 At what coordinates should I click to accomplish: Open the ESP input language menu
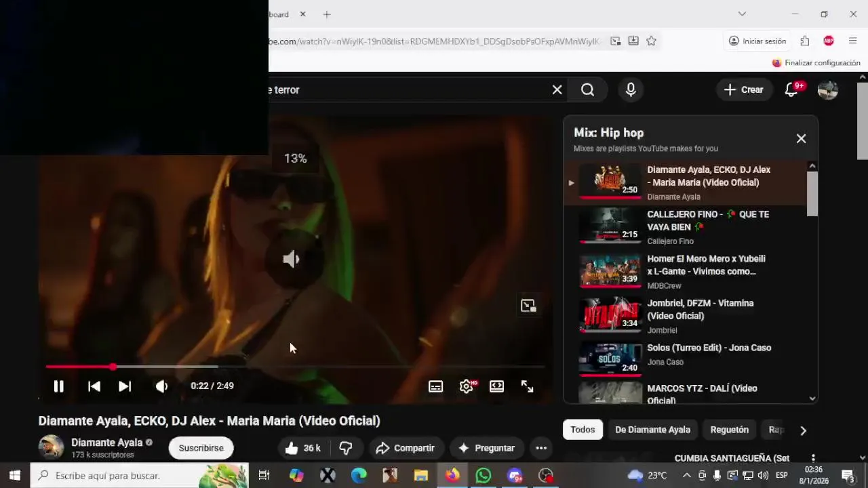(x=782, y=476)
